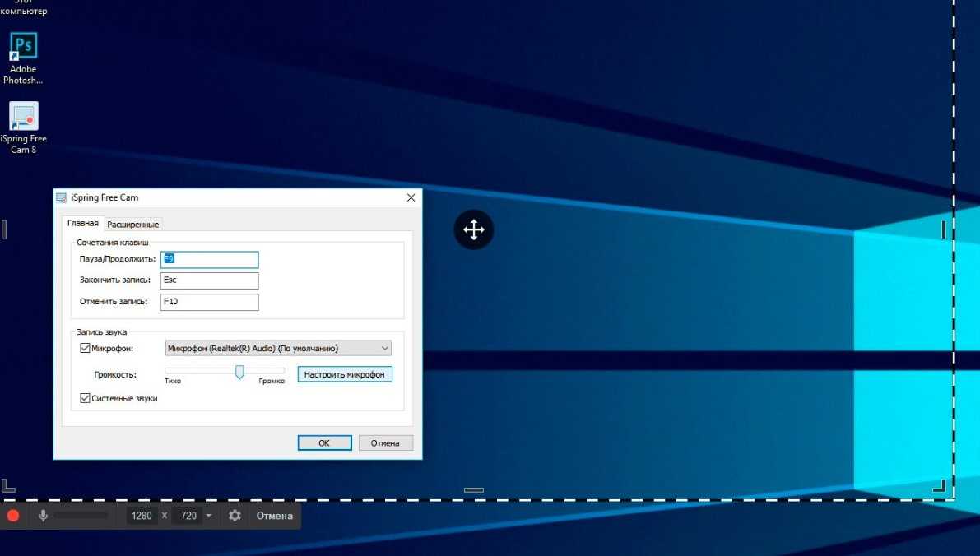Click the Громкость volume slider thumb
The height and width of the screenshot is (556, 980).
239,372
